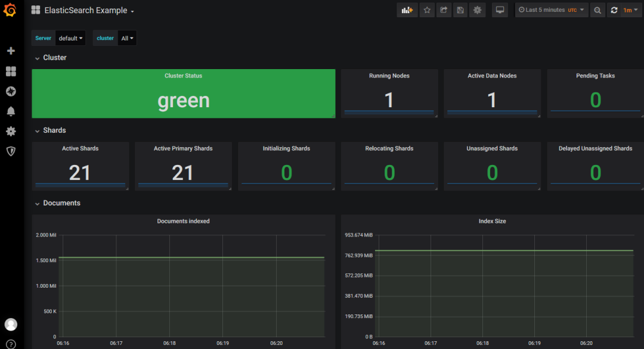Share the dashboard using the share icon
The width and height of the screenshot is (644, 349).
click(x=444, y=10)
